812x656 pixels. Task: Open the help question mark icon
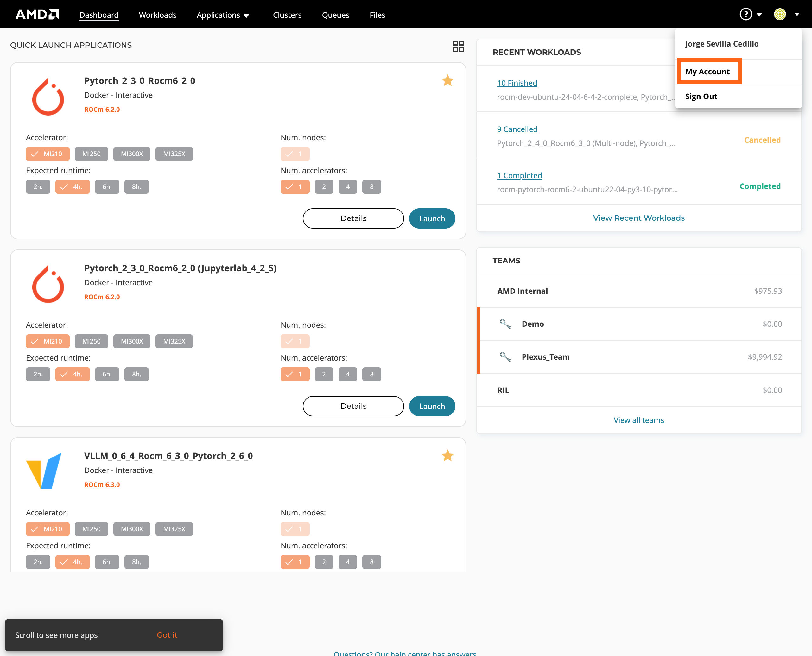click(745, 14)
